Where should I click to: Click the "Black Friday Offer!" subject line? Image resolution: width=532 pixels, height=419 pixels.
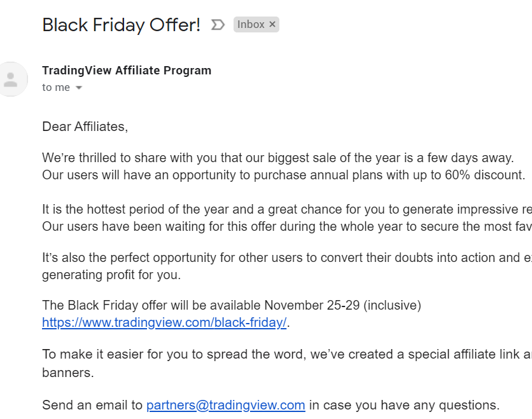coord(121,25)
